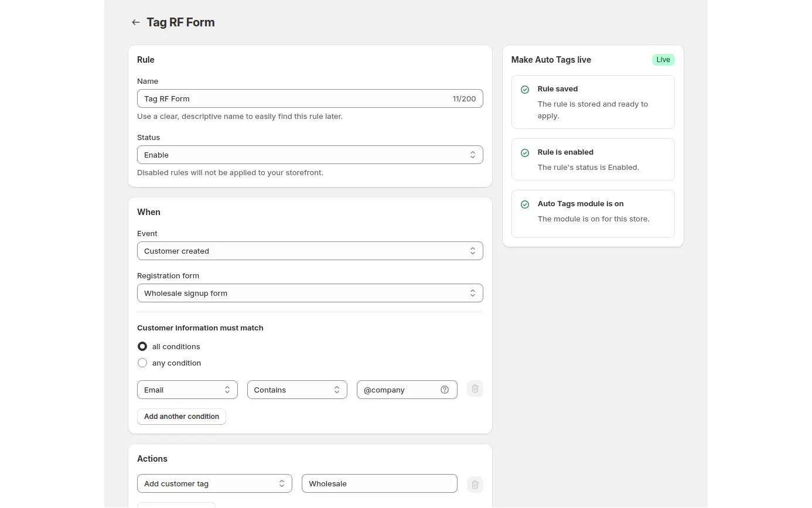Click the Rule is enabled checkmark icon
This screenshot has height=508, width=812.
click(x=525, y=153)
